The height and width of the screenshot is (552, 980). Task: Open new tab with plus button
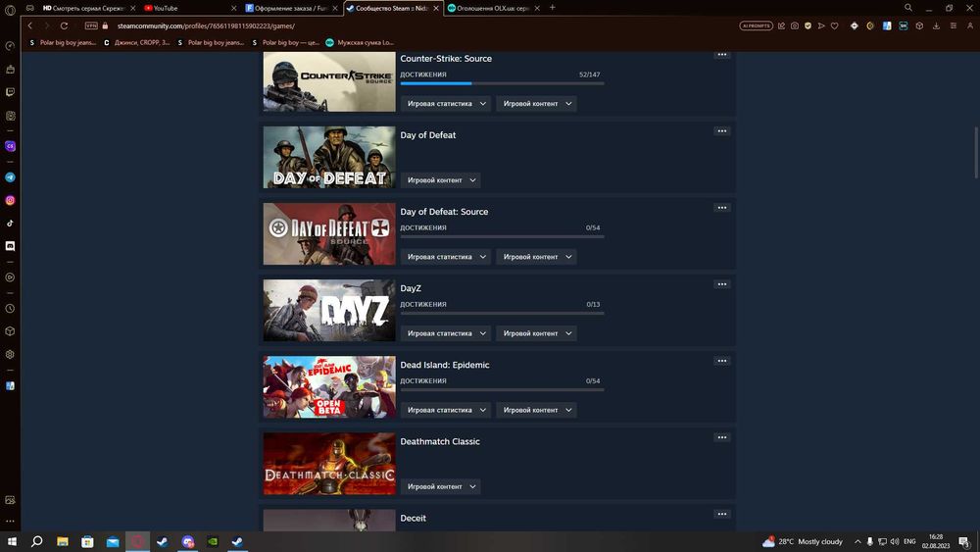[x=553, y=8]
